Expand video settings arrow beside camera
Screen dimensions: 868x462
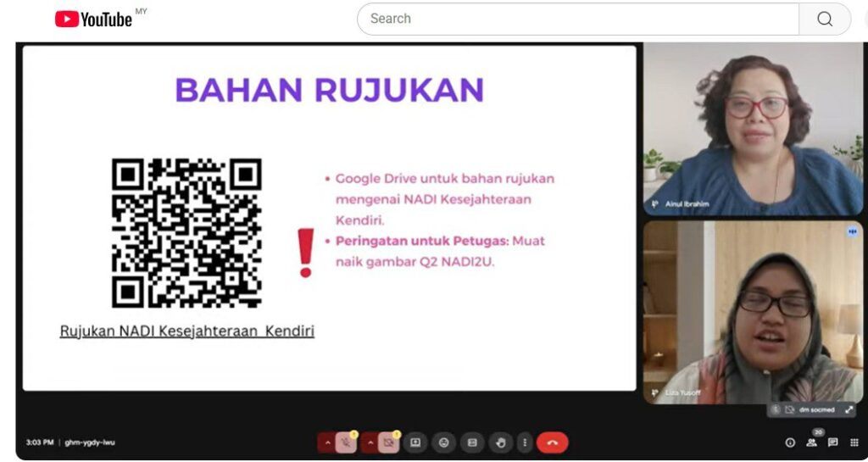370,443
